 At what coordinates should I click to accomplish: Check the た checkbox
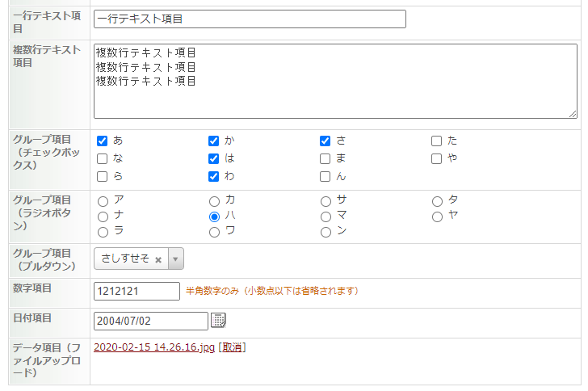(x=437, y=141)
